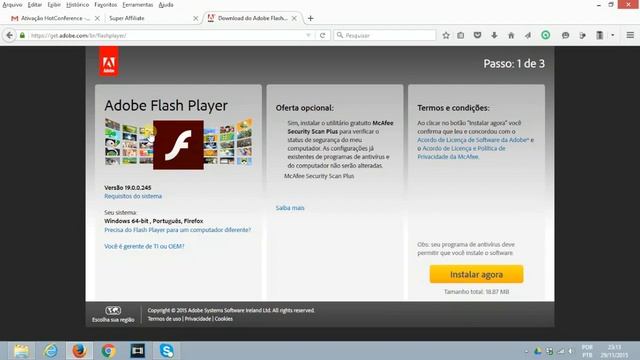
Task: Click the padlock site identity icon
Action: [22, 36]
